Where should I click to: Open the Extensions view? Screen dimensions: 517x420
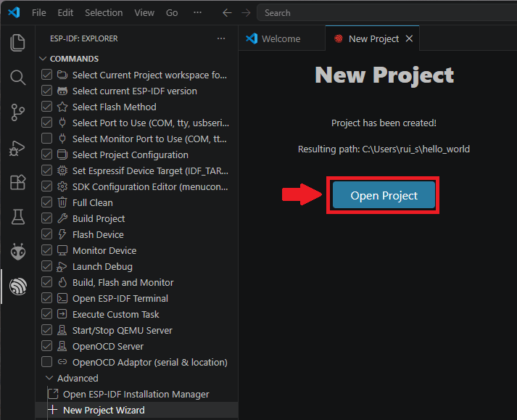[17, 182]
